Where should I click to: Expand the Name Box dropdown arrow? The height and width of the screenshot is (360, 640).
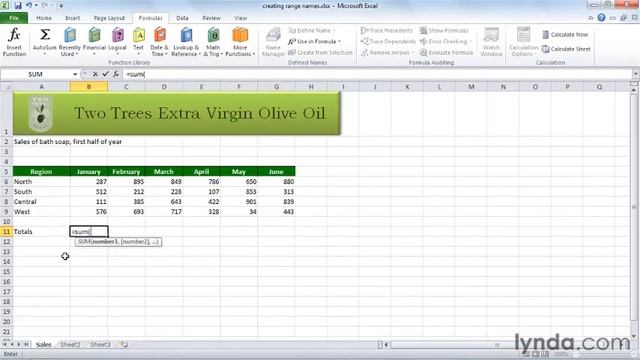pos(75,74)
